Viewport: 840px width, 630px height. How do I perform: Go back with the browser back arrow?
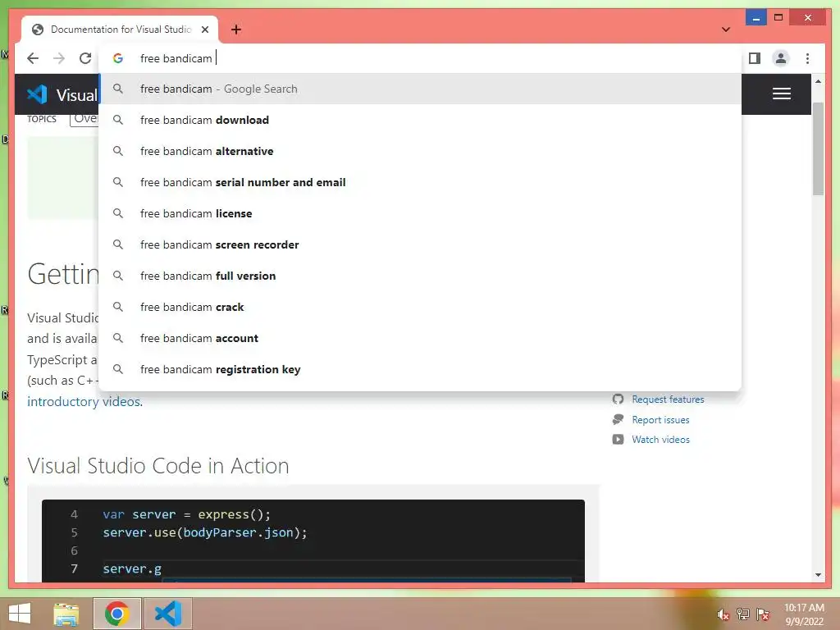tap(33, 58)
